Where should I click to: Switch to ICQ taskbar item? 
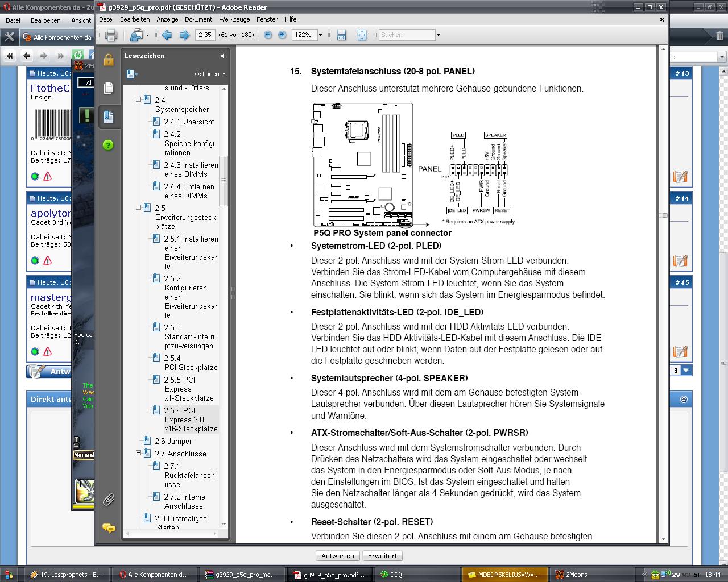click(x=417, y=575)
